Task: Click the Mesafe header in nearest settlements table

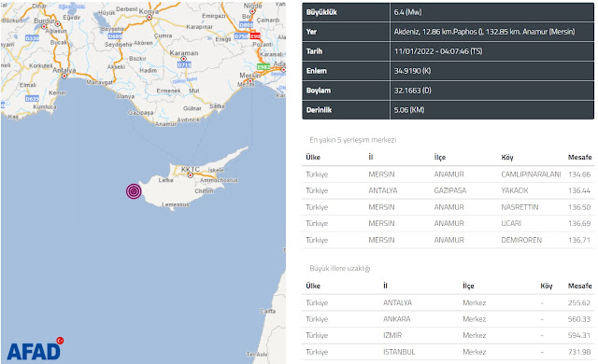Action: click(579, 157)
